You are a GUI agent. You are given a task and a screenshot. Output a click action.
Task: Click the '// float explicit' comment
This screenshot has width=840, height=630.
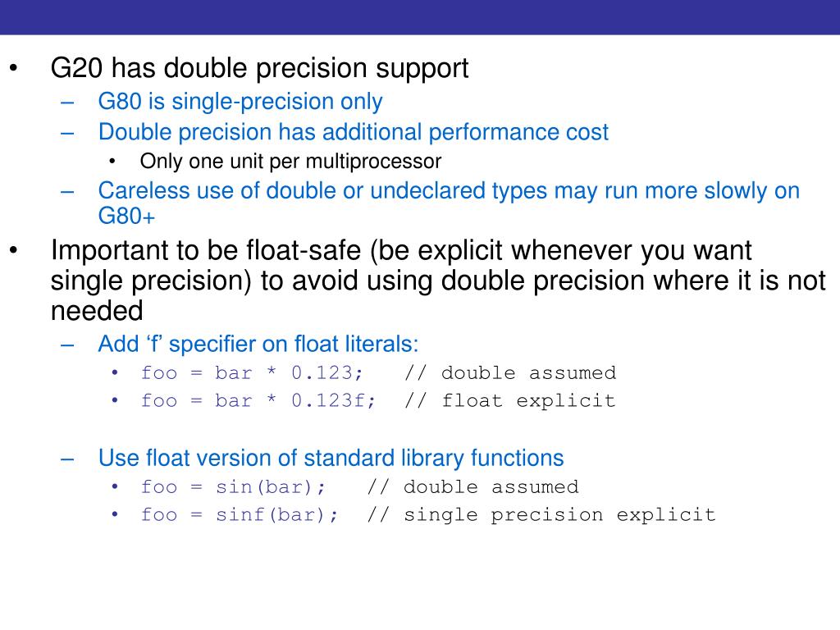coord(510,400)
